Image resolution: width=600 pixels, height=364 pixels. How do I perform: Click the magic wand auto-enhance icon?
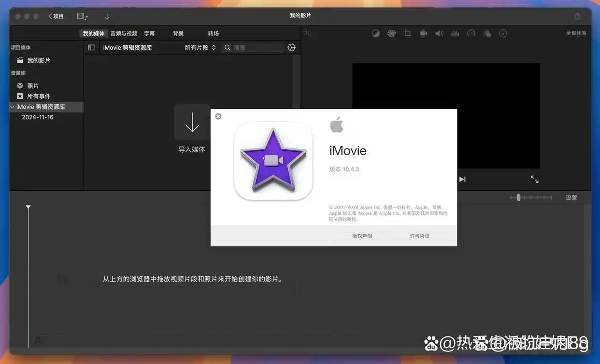307,33
